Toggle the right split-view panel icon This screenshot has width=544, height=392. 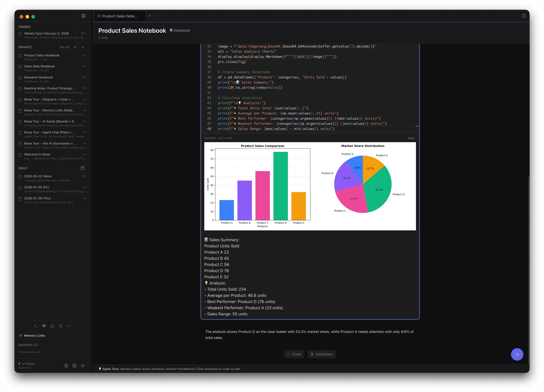[x=524, y=16]
